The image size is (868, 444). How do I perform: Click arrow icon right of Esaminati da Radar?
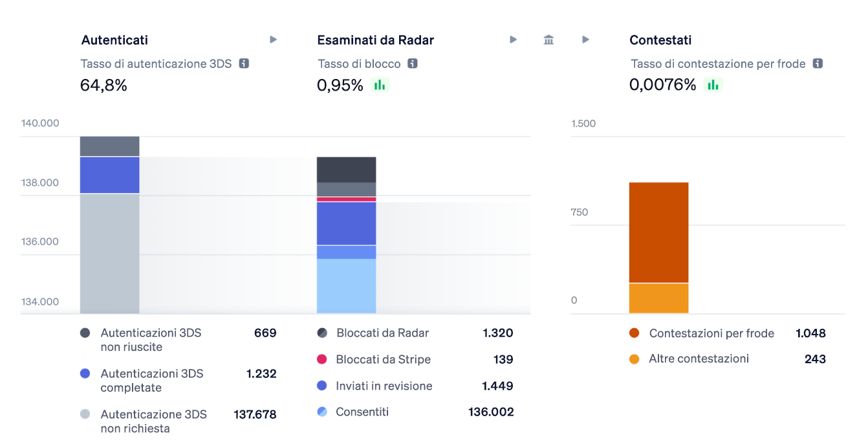[x=513, y=40]
